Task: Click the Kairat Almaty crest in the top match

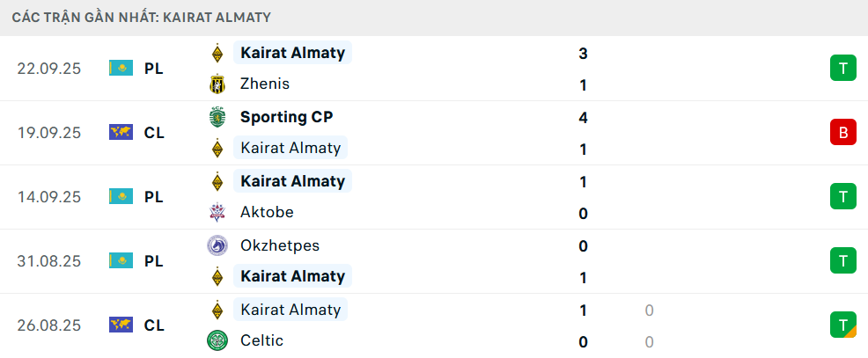Action: [x=217, y=53]
